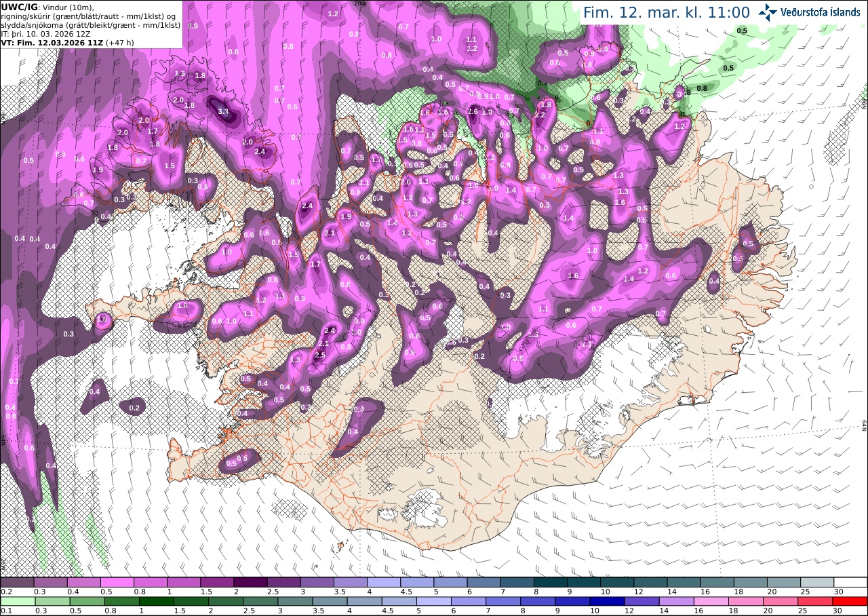Click the 30 label in the upper legend row

(x=838, y=592)
